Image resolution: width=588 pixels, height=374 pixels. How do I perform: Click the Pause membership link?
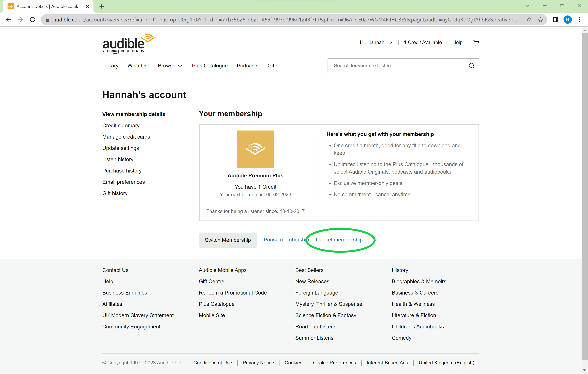[x=286, y=240]
